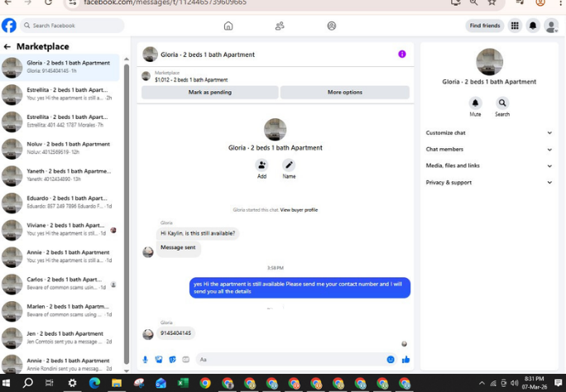Open the profile circle icon in top navigation
This screenshot has width=566, height=392.
[x=331, y=26]
